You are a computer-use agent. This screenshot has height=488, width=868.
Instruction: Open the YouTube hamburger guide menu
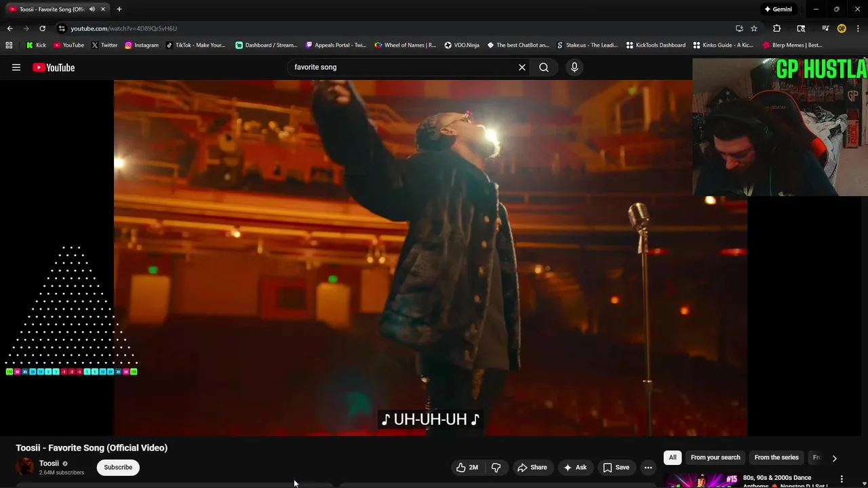pyautogui.click(x=16, y=67)
